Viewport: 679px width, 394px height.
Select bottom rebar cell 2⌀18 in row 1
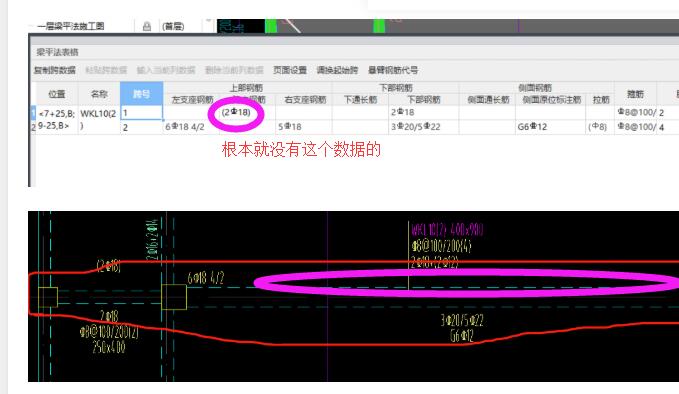pyautogui.click(x=424, y=113)
